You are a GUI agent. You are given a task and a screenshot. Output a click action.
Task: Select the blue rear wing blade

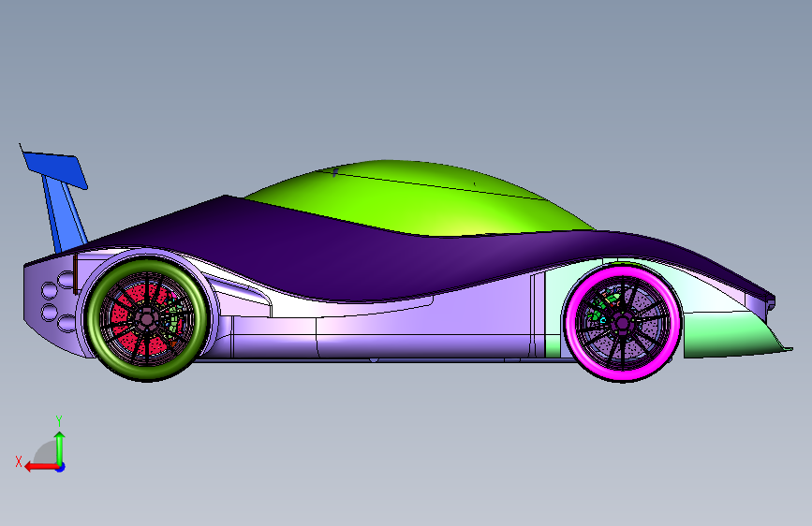pos(56,168)
